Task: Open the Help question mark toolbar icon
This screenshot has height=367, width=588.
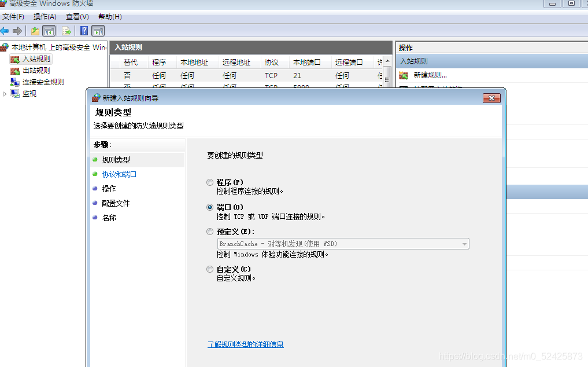Action: pos(84,31)
